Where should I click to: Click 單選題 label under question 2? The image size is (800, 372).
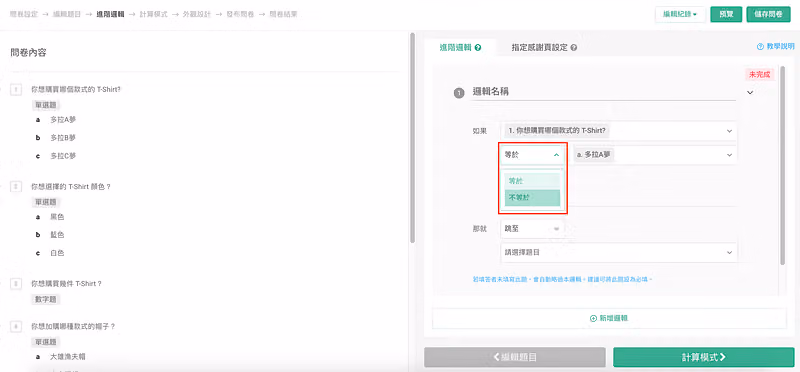click(x=46, y=202)
